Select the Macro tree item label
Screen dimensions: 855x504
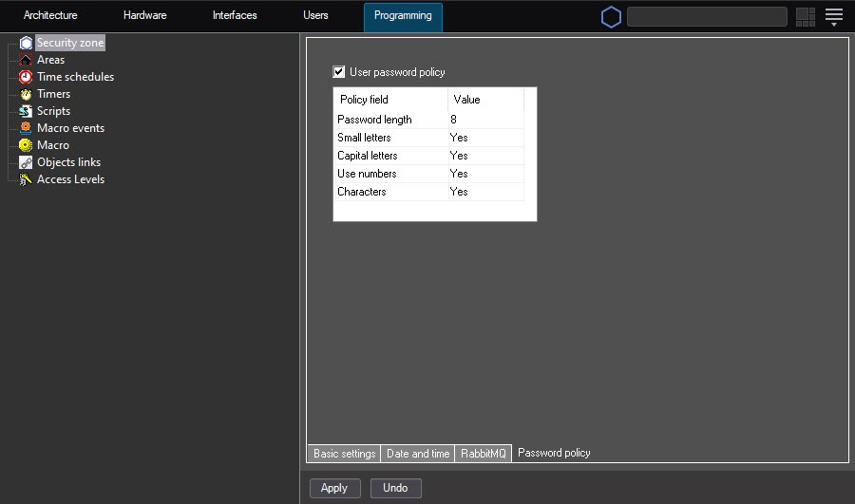(x=53, y=145)
